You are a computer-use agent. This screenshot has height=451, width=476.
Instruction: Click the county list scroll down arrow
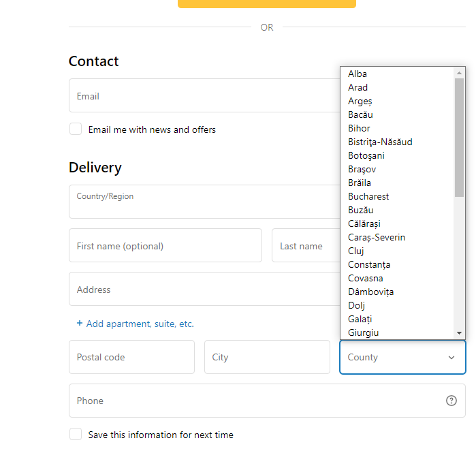coord(459,333)
